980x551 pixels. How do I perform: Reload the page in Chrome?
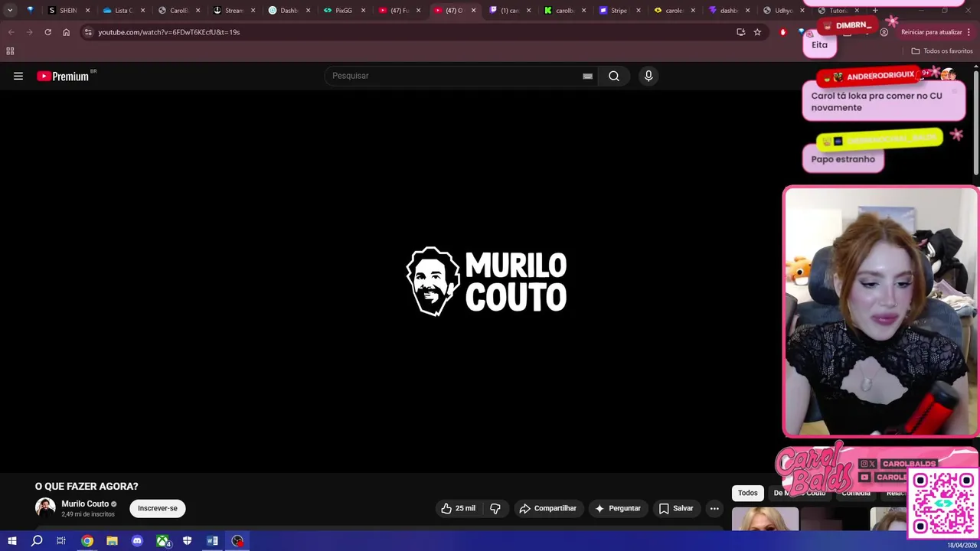(47, 32)
